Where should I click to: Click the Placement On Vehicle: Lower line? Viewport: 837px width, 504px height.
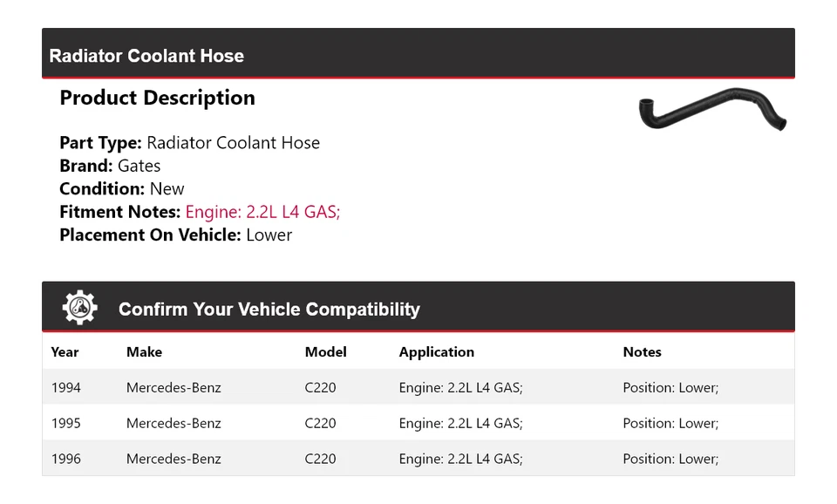coord(175,235)
